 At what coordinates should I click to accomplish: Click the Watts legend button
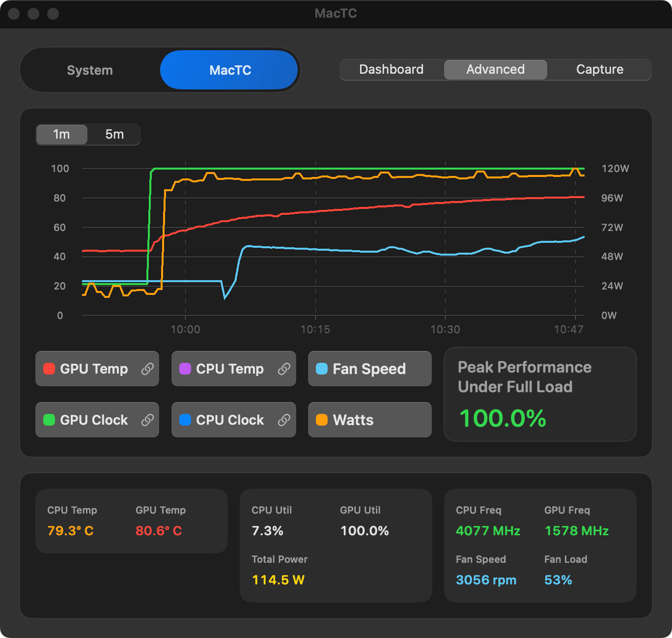(369, 420)
